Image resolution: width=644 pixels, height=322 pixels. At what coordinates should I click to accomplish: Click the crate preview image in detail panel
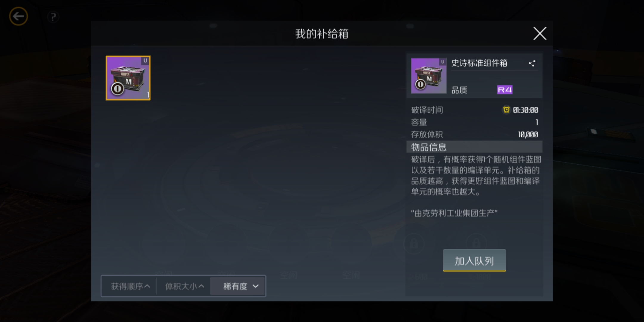coord(429,76)
